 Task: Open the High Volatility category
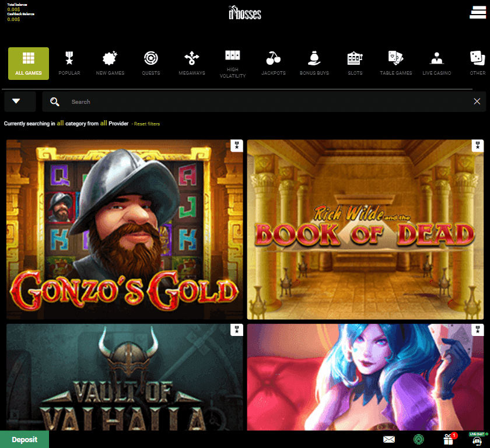[233, 64]
